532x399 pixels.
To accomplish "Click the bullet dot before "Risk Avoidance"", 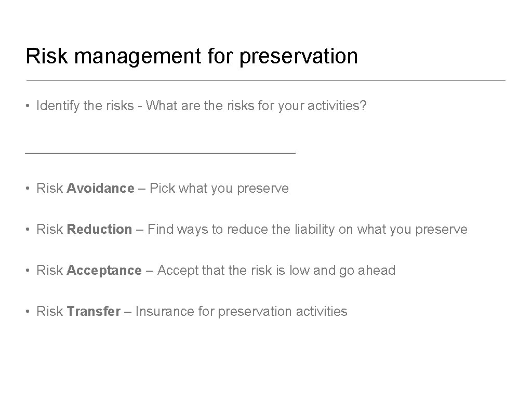I will 29,189.
